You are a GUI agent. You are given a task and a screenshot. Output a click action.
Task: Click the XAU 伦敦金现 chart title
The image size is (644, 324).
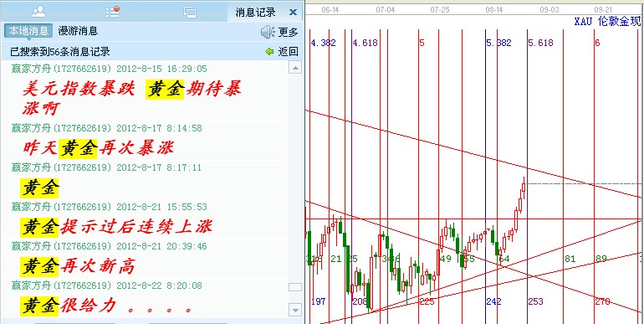point(607,22)
